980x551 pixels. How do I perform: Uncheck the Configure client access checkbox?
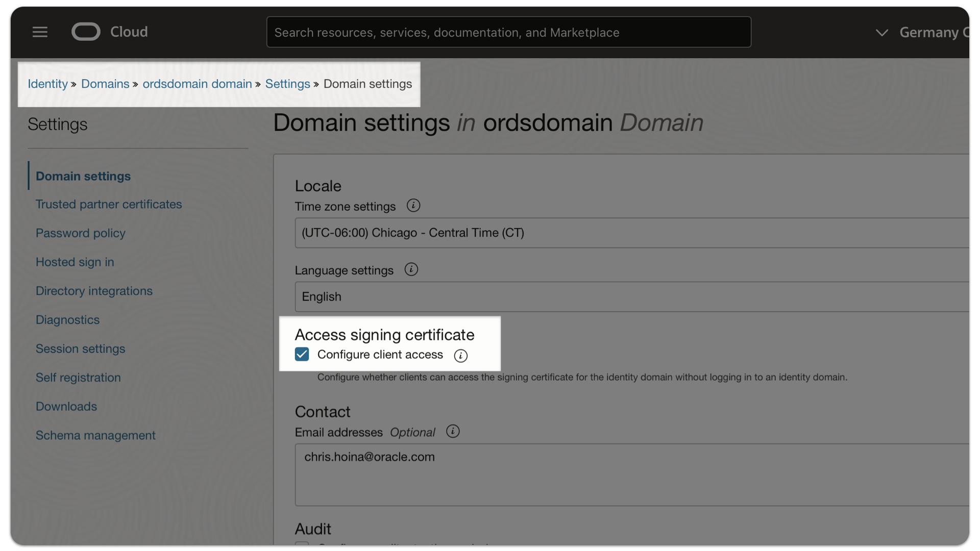pyautogui.click(x=302, y=354)
